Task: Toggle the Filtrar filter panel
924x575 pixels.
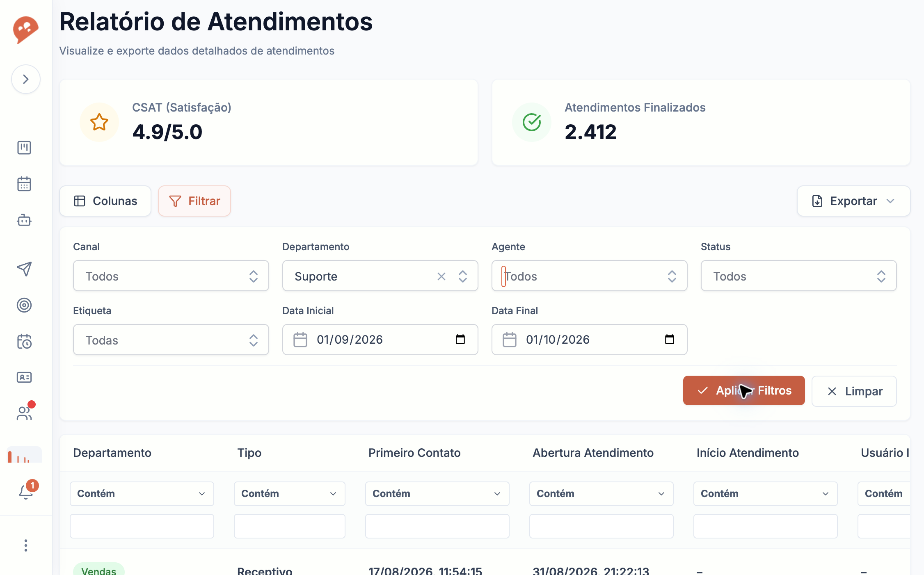Action: 194,201
